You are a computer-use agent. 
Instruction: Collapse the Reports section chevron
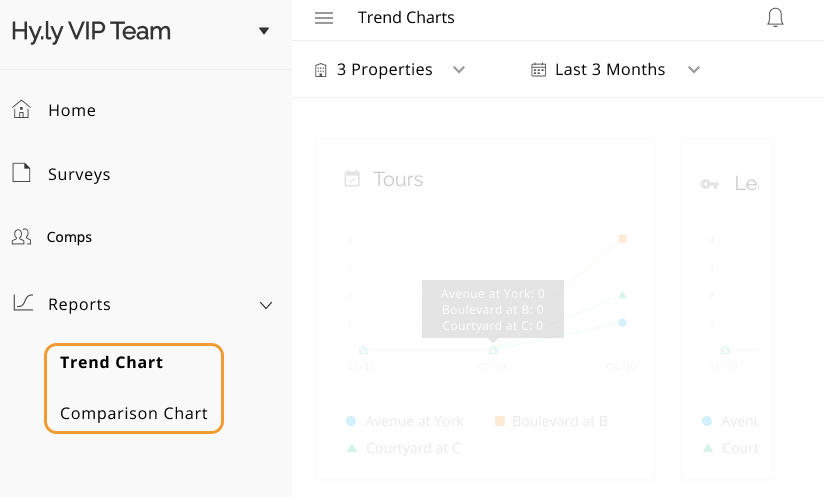click(266, 305)
